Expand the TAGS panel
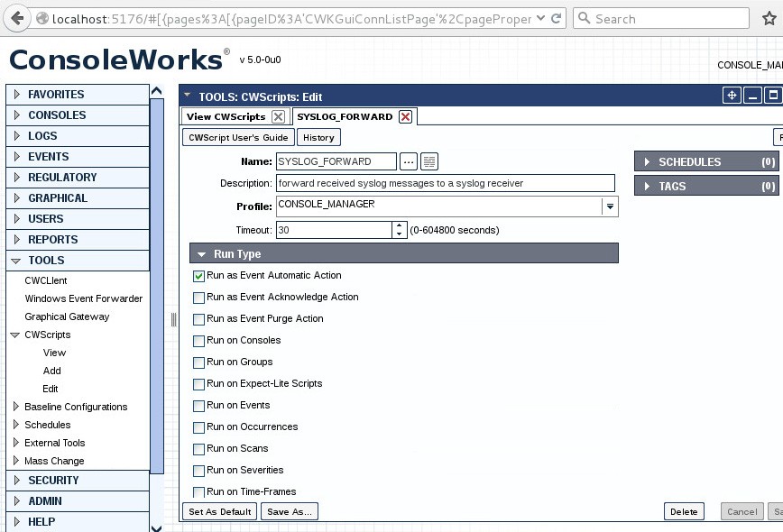This screenshot has width=783, height=532. tap(706, 186)
